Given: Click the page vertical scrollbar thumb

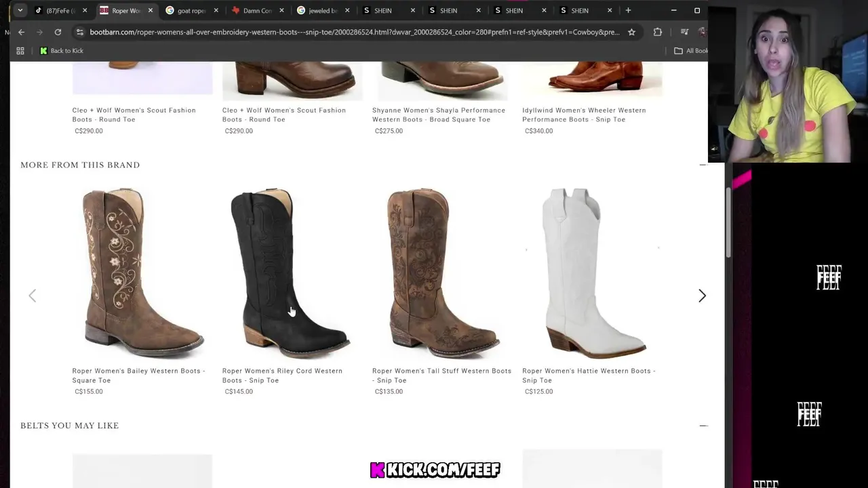Looking at the screenshot, I should tap(729, 222).
